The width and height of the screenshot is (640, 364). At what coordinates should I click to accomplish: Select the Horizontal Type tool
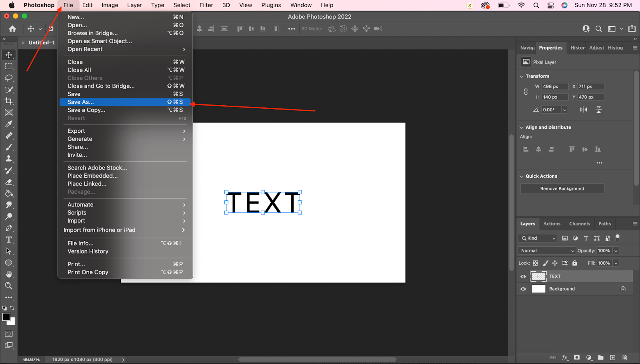[9, 240]
